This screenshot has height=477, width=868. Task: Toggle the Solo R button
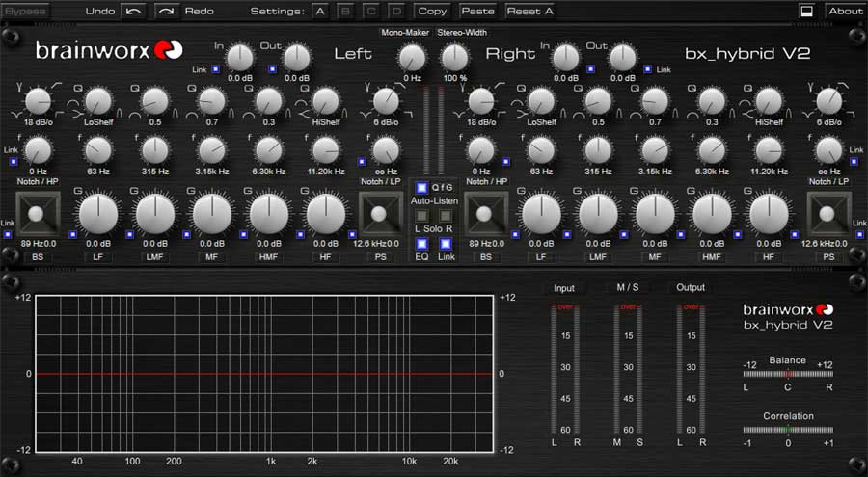[x=446, y=216]
